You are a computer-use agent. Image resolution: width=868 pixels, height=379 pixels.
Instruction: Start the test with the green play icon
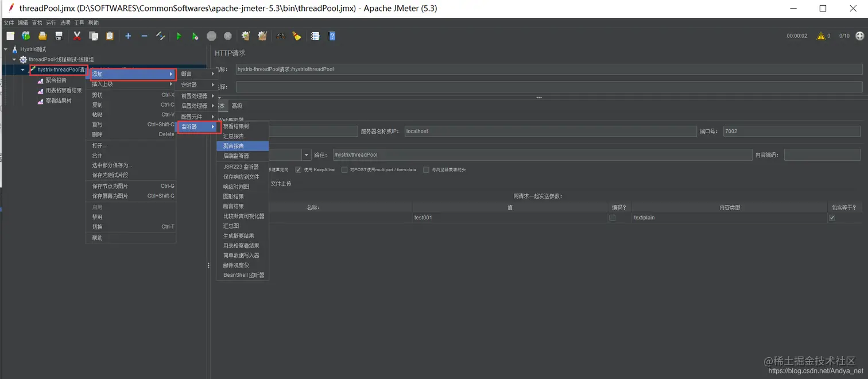coord(179,36)
